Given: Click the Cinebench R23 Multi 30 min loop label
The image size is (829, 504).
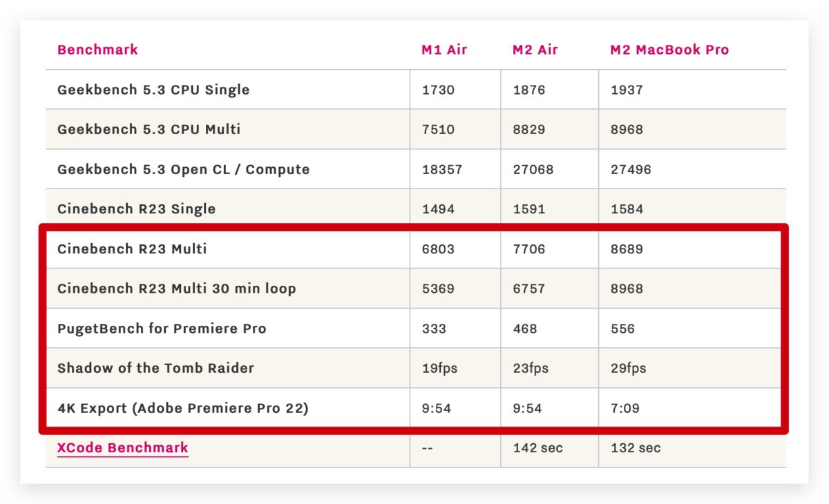Looking at the screenshot, I should pos(176,289).
